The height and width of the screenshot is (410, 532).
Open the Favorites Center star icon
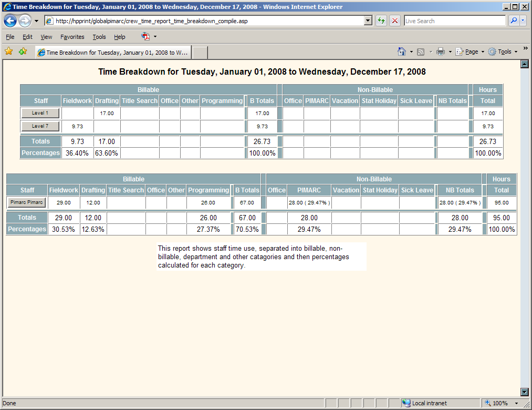click(9, 52)
